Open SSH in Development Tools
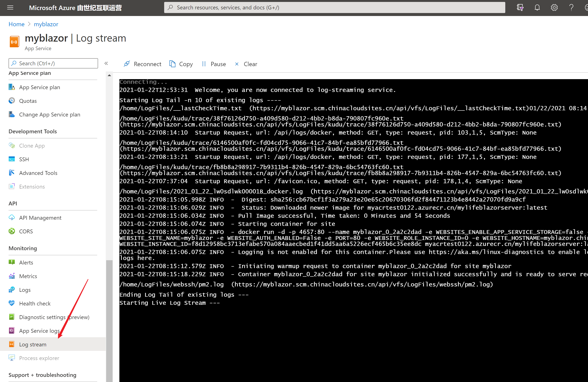Viewport: 588px width, 382px height. [x=24, y=159]
